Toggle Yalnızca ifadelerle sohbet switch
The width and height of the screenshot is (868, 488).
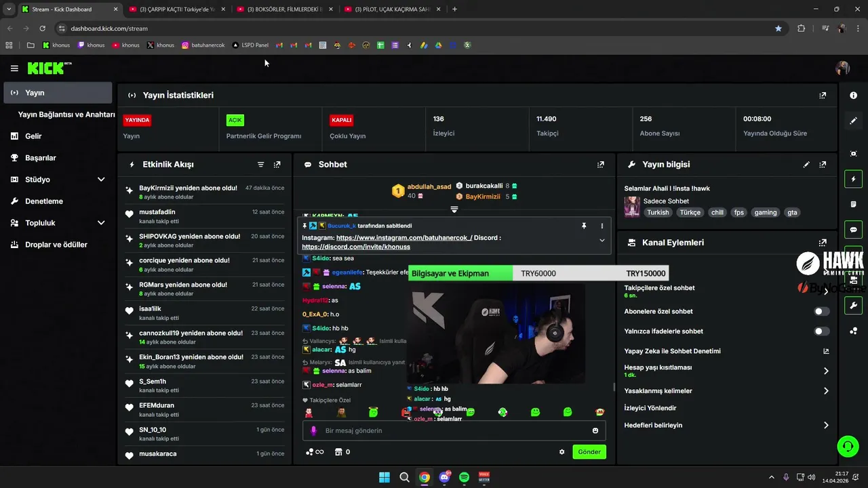[x=822, y=331]
